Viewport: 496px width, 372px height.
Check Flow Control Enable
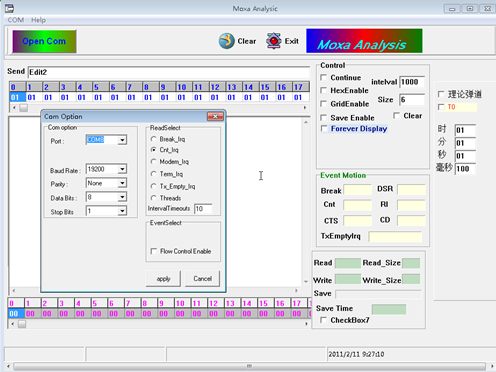(154, 251)
